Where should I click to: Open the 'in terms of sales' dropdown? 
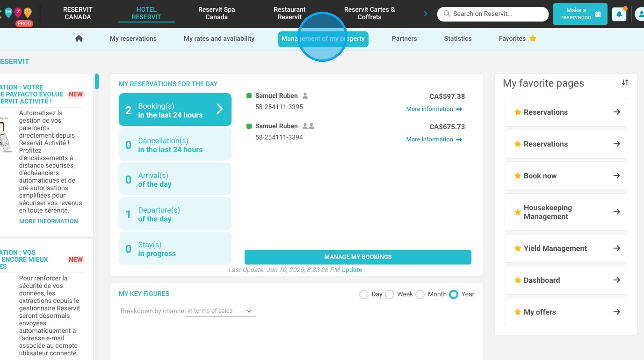221,311
